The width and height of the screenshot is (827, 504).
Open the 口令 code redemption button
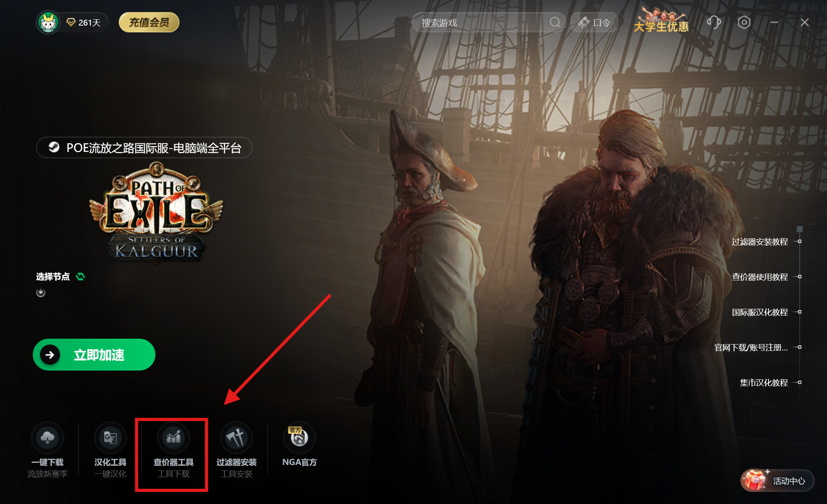(x=594, y=22)
